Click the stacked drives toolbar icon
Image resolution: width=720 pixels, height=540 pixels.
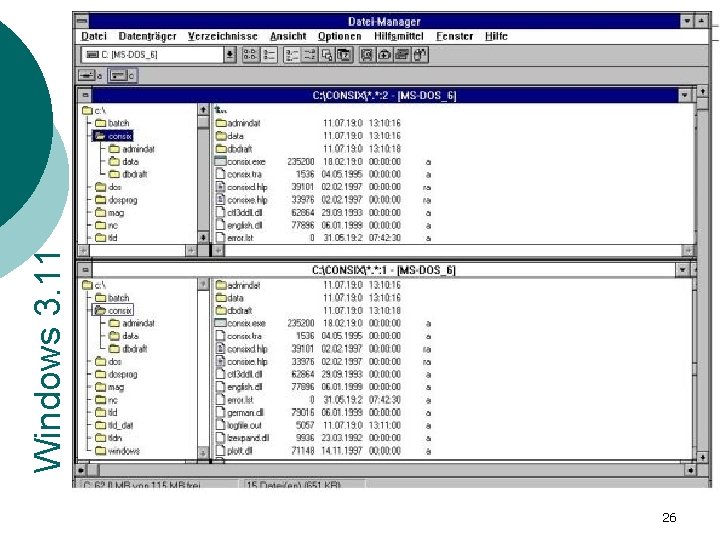click(x=402, y=55)
